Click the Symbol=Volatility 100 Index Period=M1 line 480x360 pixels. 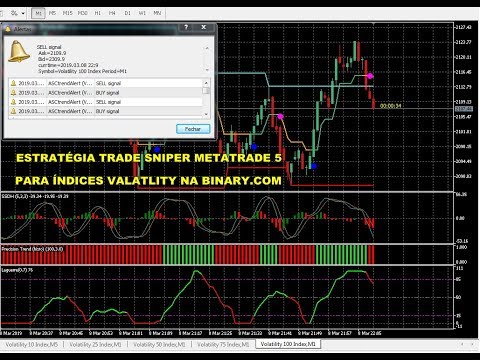point(82,71)
